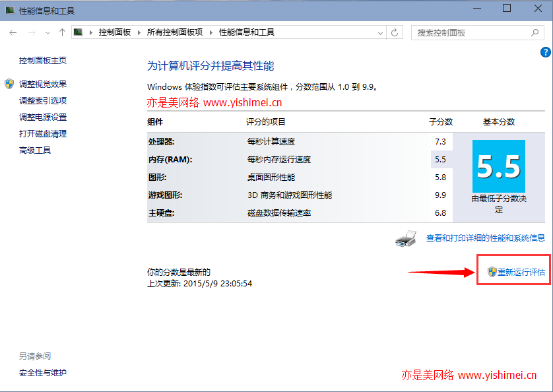553x392 pixels.
Task: Click the address bar computer icon
Action: coord(78,32)
